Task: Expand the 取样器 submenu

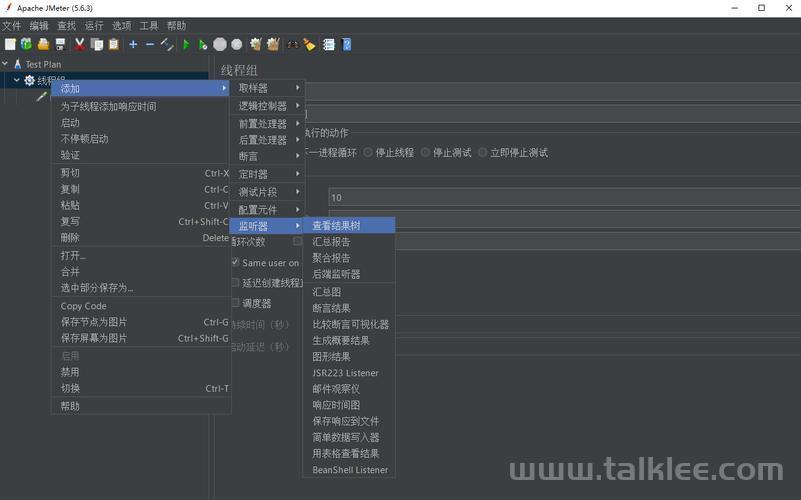Action: 268,88
